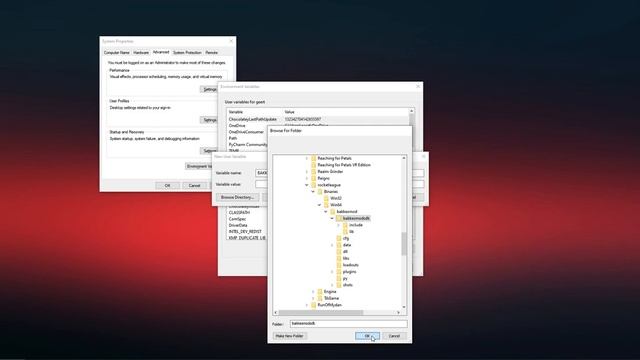Select the shots folder icon
Screen dimensions: 640x360
click(339, 285)
